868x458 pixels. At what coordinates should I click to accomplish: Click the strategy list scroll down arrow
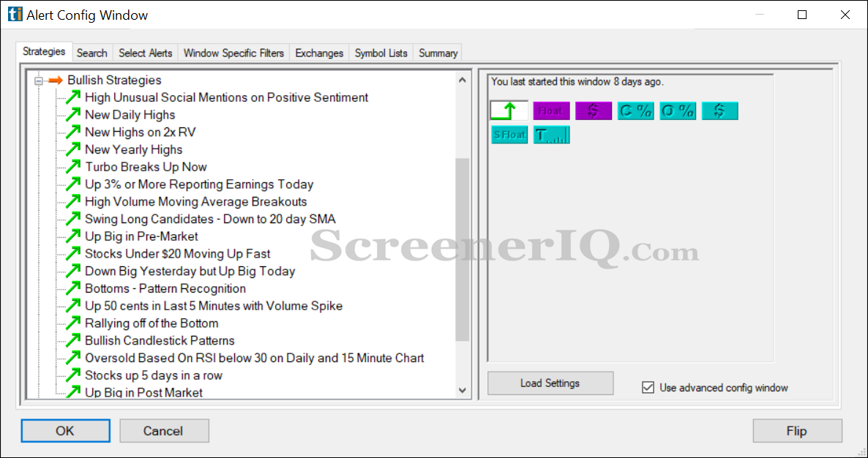[x=463, y=391]
